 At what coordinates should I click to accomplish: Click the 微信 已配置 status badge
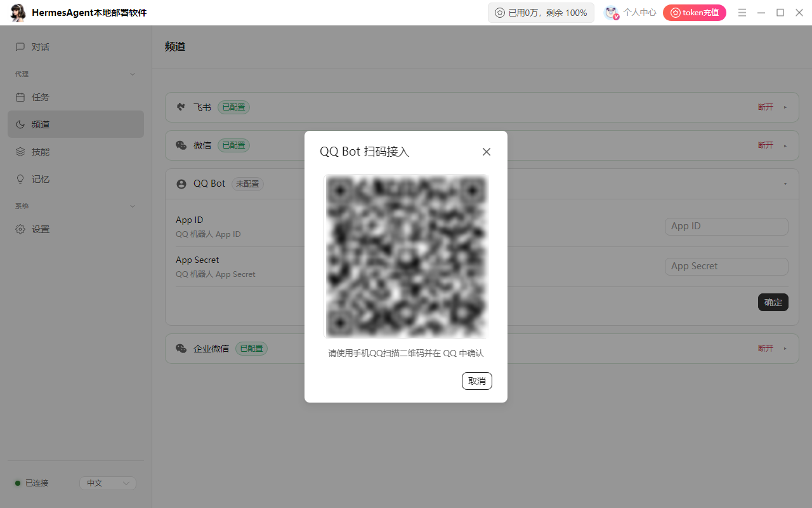[233, 145]
